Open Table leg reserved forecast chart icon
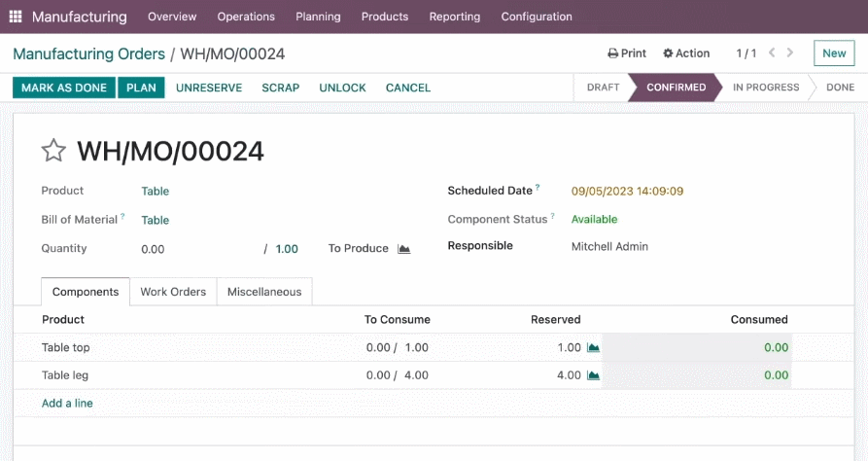Viewport: 868px width, 461px height. pos(594,375)
